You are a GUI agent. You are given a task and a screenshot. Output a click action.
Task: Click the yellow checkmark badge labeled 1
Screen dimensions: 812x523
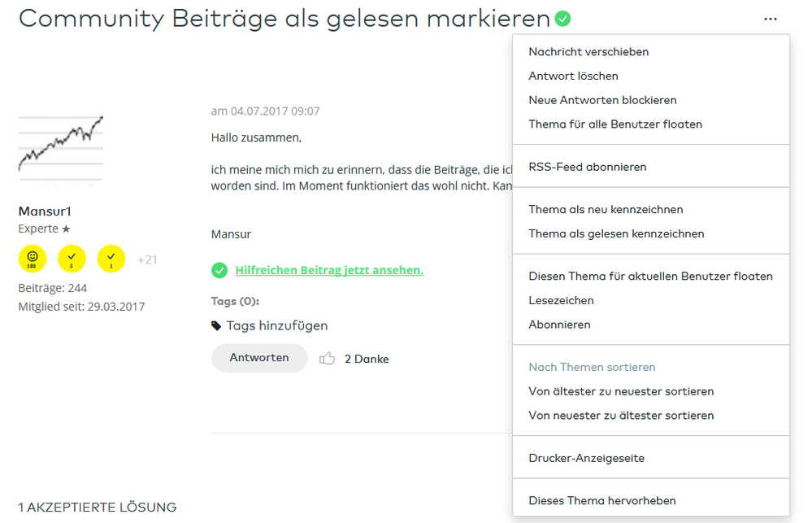111,259
